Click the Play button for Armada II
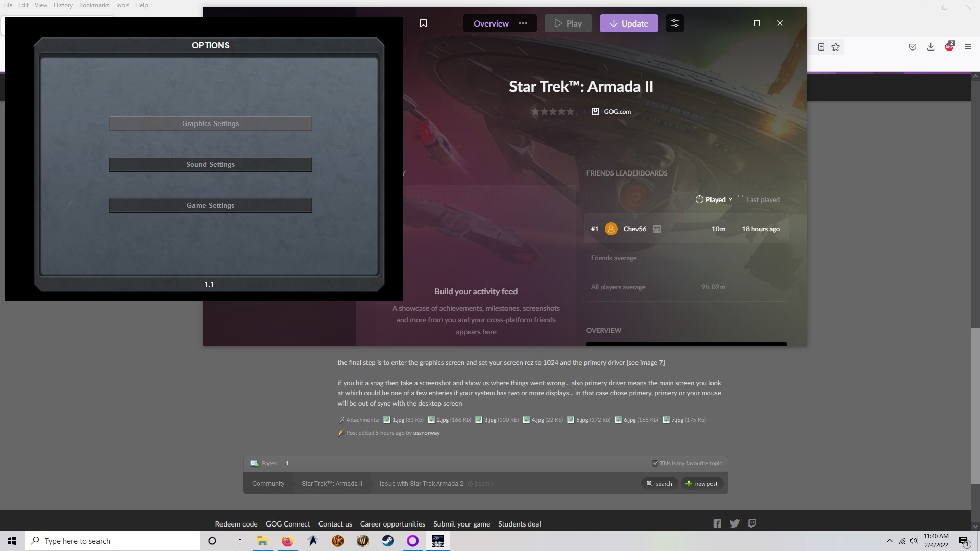980x551 pixels. [x=568, y=23]
